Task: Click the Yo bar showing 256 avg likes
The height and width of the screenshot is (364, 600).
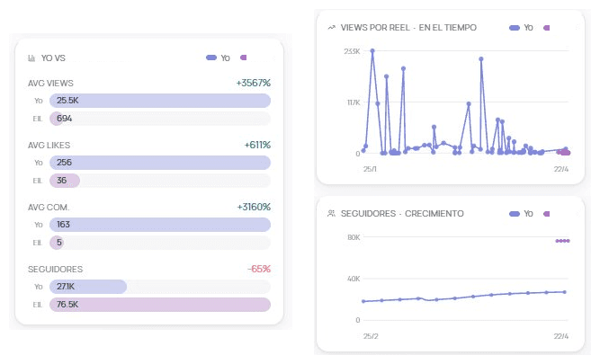Action: (x=160, y=163)
